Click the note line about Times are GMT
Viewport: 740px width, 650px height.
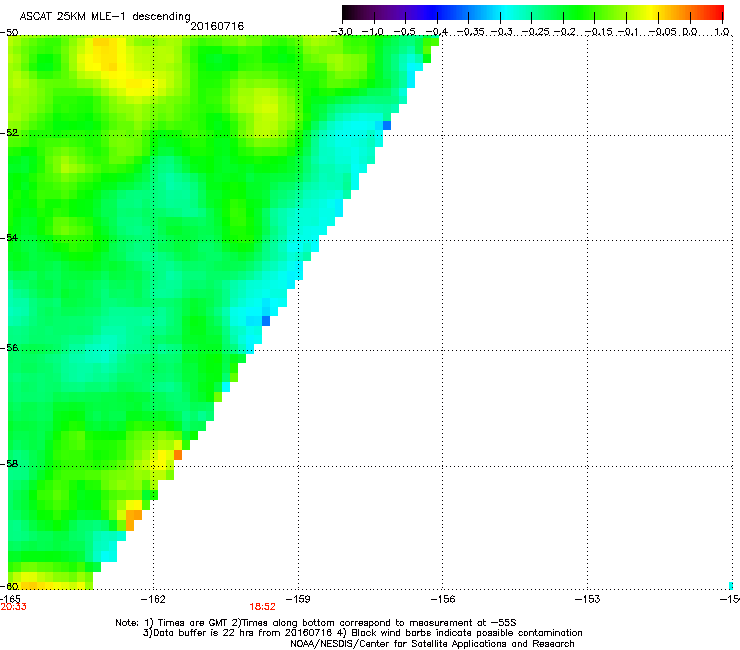[316, 623]
